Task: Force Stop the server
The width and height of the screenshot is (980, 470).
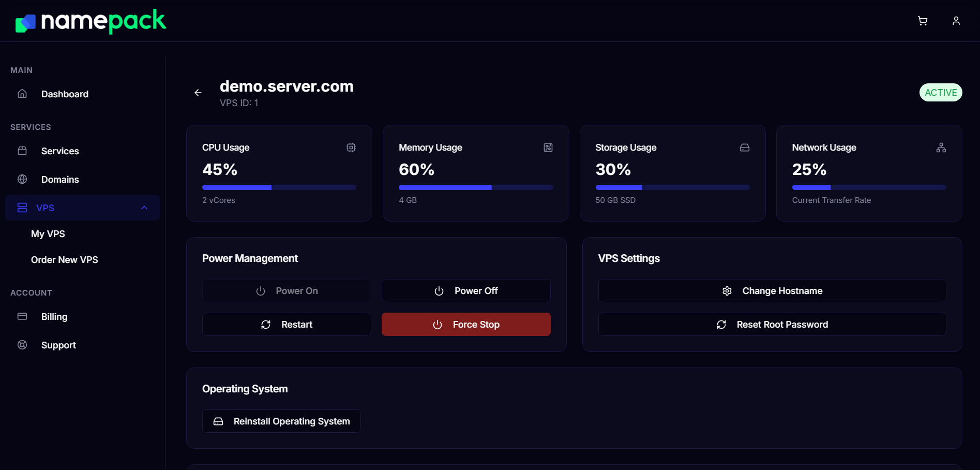Action: click(465, 324)
